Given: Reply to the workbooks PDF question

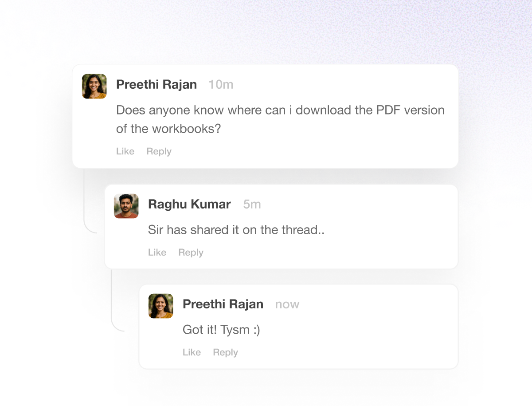Looking at the screenshot, I should pyautogui.click(x=159, y=151).
